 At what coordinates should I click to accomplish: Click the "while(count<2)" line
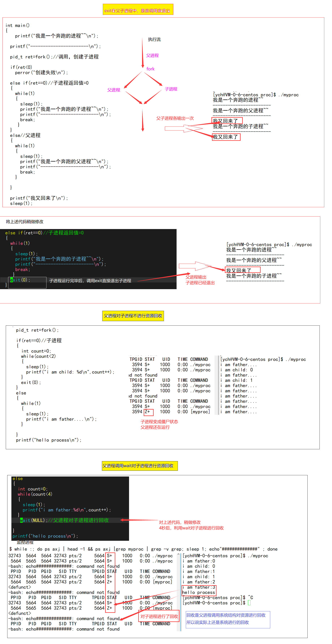pos(38,356)
